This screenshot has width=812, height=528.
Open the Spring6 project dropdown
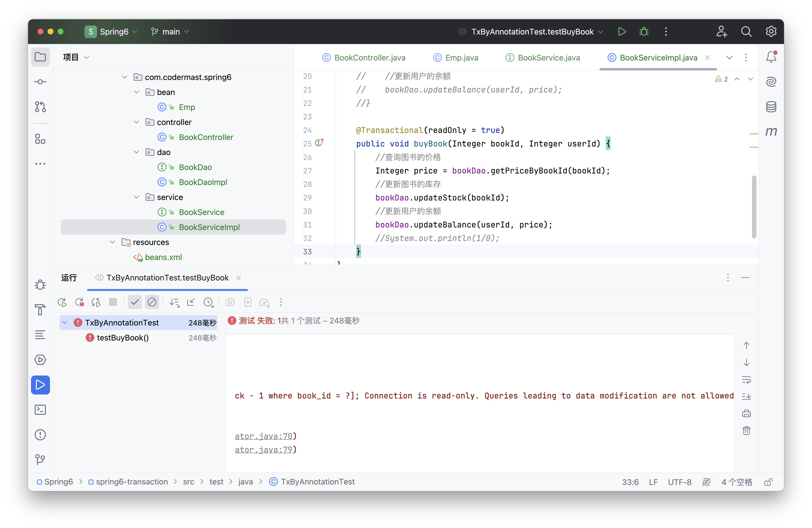pos(111,32)
